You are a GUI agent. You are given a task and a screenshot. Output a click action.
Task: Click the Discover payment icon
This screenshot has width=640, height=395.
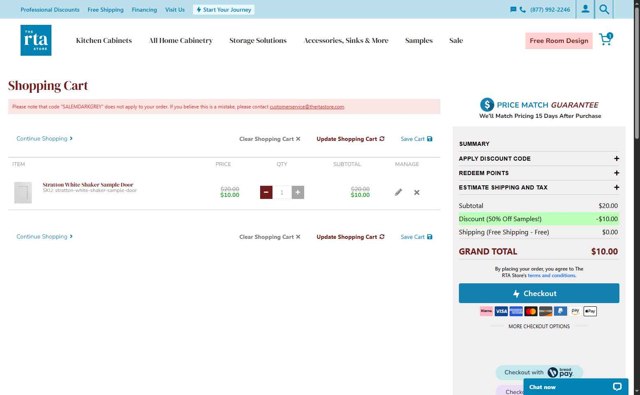click(x=545, y=311)
